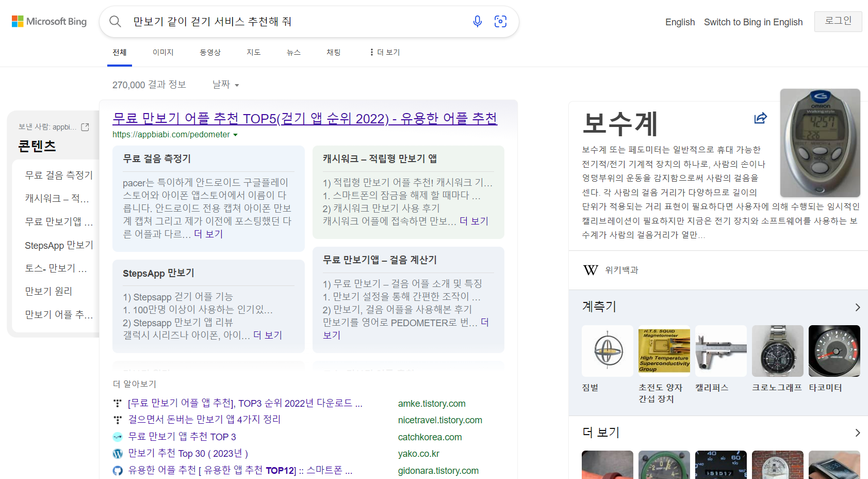
Task: Open the 채팅 tab
Action: 334,52
